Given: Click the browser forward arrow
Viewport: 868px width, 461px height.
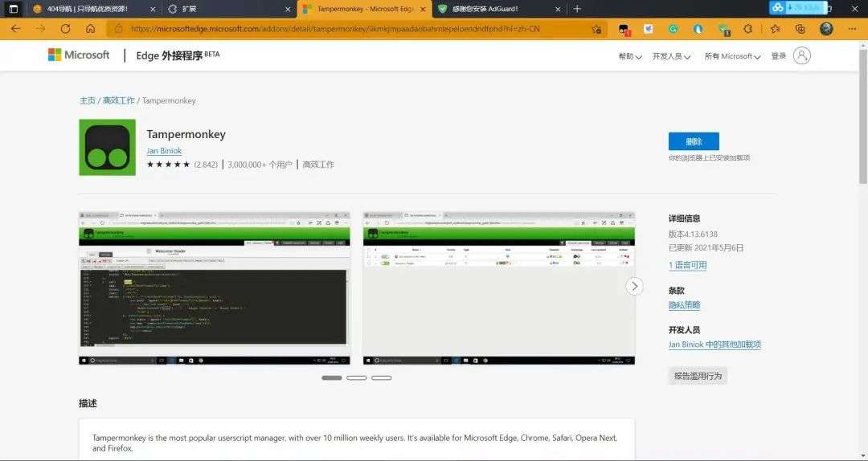Looking at the screenshot, I should (x=40, y=29).
